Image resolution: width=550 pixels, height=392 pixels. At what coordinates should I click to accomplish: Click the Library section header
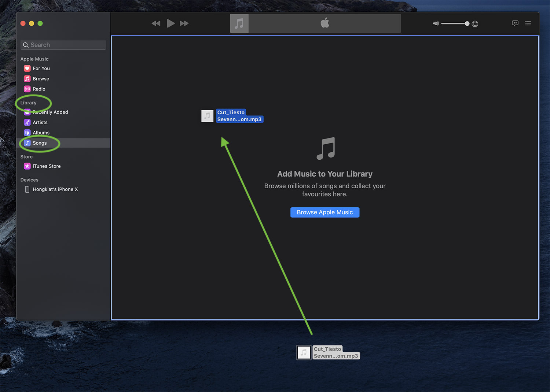(28, 103)
